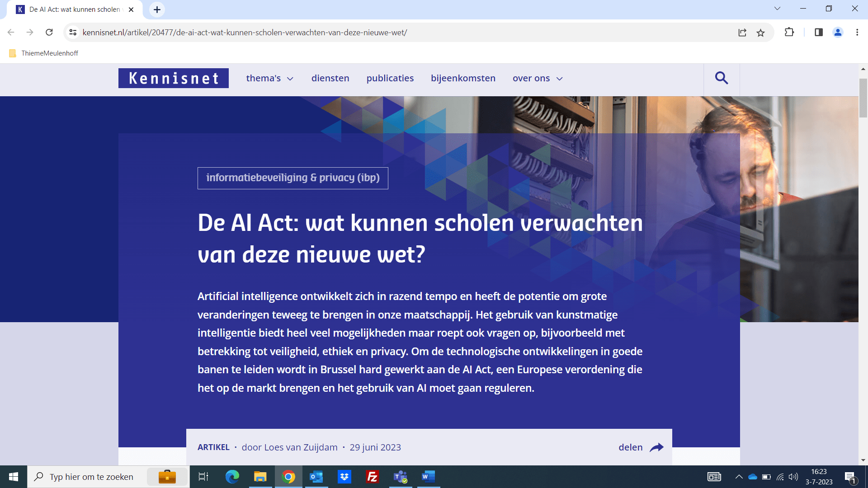
Task: Reload the page
Action: 49,33
